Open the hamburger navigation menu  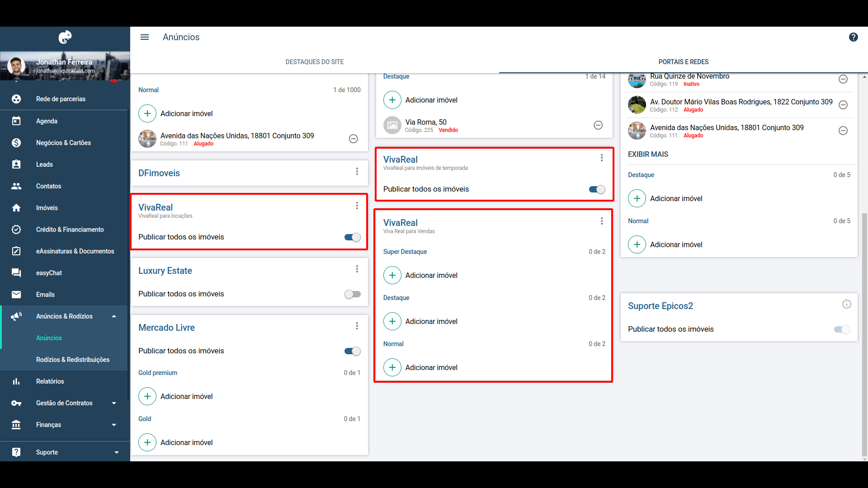145,37
